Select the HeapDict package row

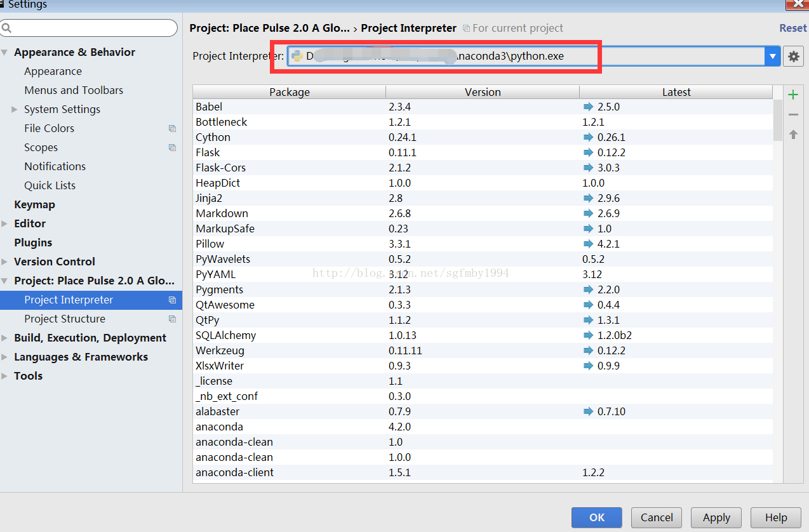coord(483,183)
